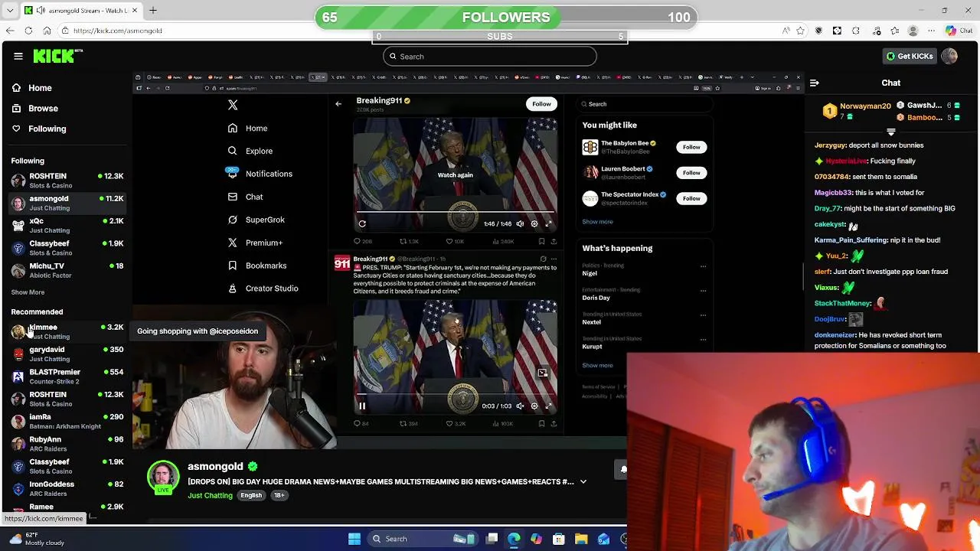Replay the first video with replay icon
980x551 pixels.
(362, 224)
